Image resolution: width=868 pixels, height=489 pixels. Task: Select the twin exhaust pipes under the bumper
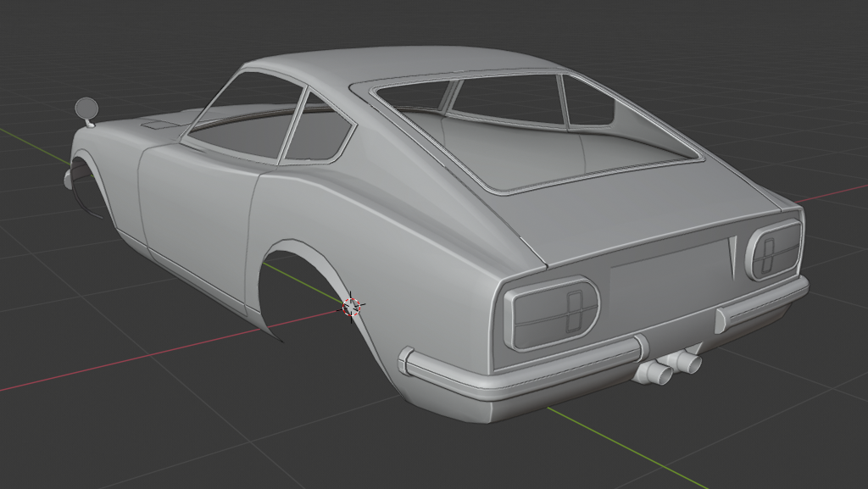coord(668,367)
